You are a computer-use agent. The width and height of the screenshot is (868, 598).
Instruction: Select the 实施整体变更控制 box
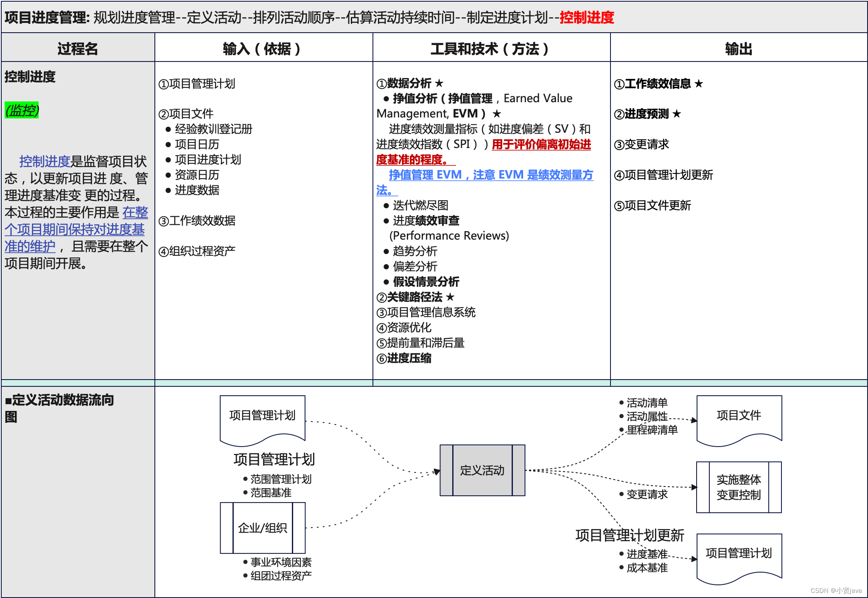point(739,487)
